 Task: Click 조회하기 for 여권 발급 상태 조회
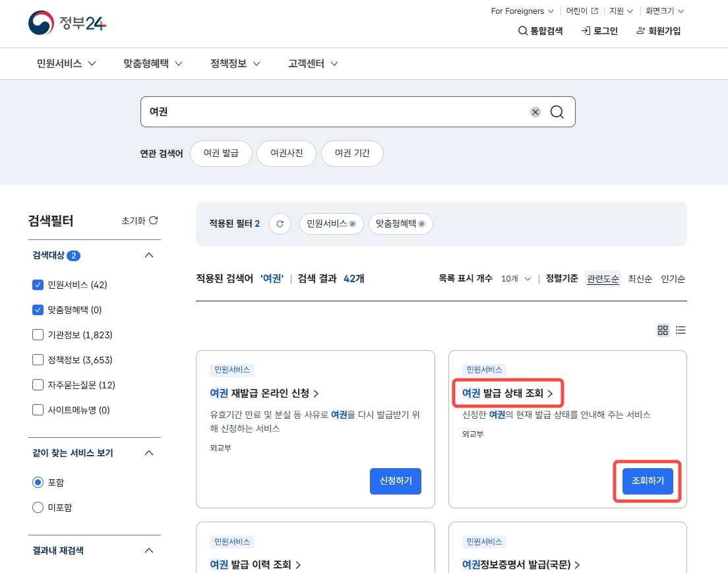[647, 481]
